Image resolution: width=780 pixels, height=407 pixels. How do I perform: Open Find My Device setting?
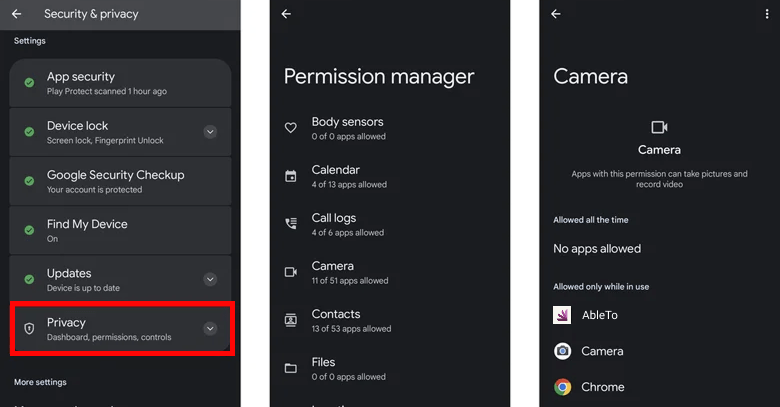pos(120,230)
